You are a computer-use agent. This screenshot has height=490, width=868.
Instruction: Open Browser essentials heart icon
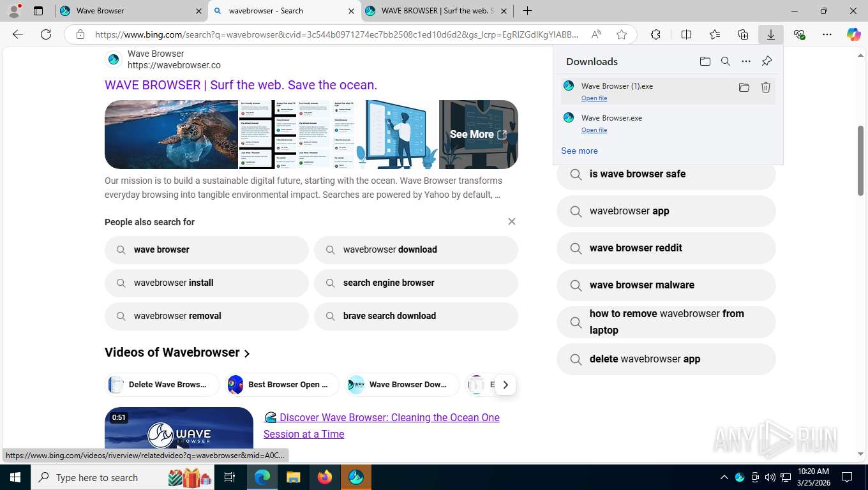[x=799, y=34]
